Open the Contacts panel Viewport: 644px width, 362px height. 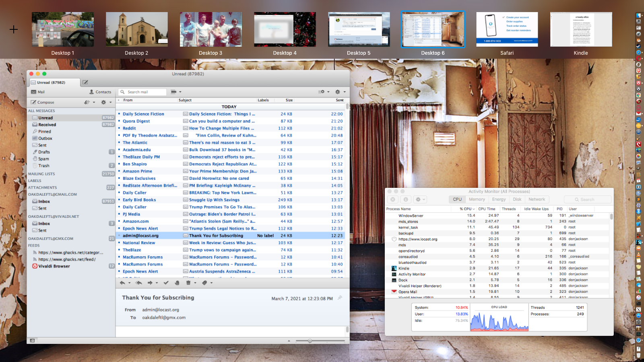click(100, 92)
